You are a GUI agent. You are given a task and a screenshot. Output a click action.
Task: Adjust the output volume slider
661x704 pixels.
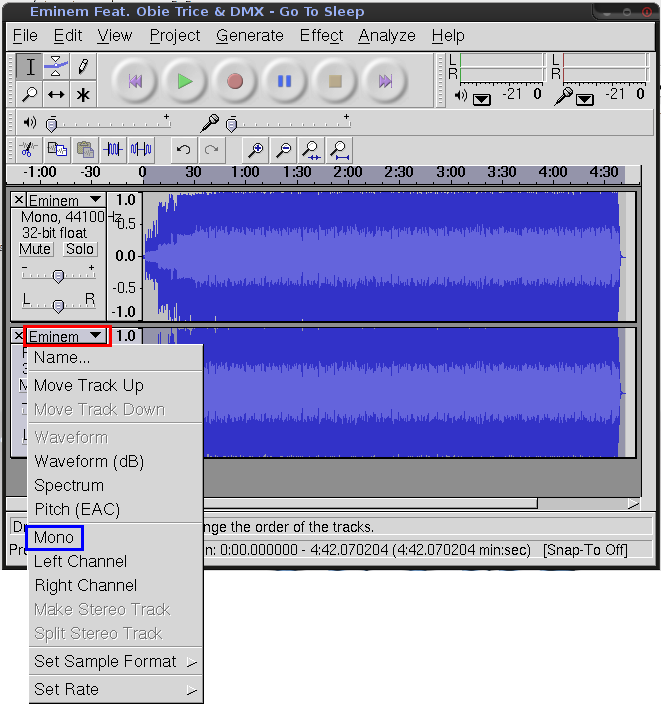coord(108,123)
